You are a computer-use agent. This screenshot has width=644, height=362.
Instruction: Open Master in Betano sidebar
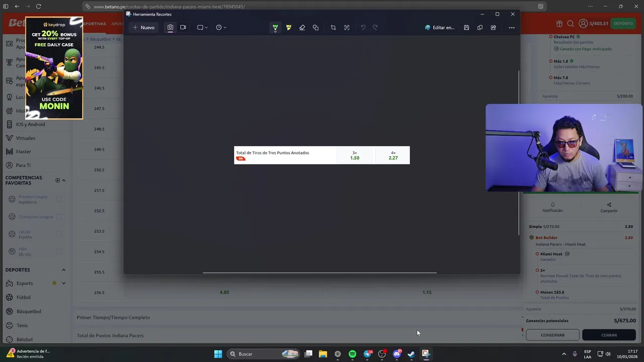click(23, 151)
